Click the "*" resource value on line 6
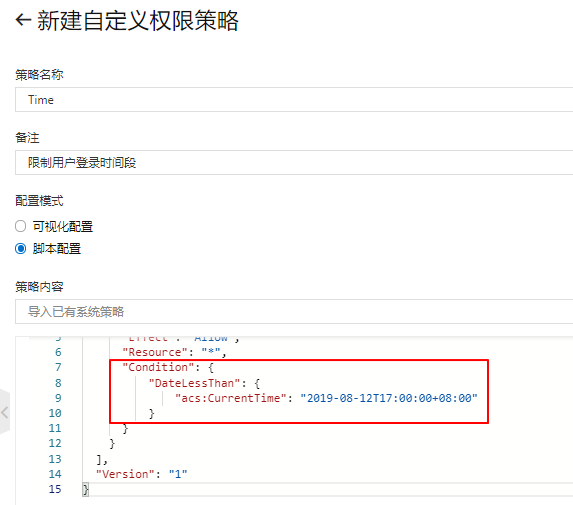Screen dimensions: 573x505 coord(211,352)
